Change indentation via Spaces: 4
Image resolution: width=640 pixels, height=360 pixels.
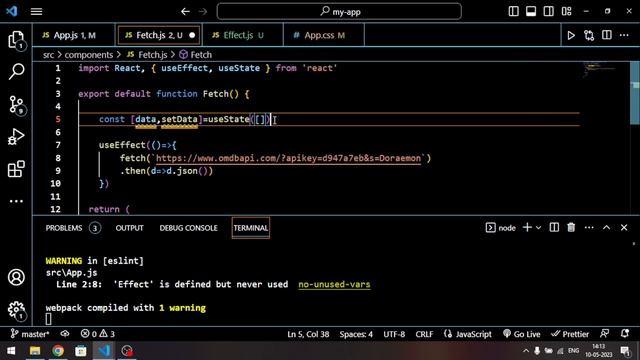[x=356, y=334]
